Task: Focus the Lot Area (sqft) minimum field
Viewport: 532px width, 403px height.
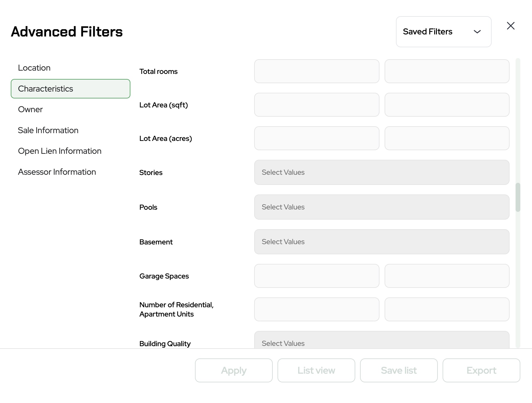Action: [x=317, y=105]
